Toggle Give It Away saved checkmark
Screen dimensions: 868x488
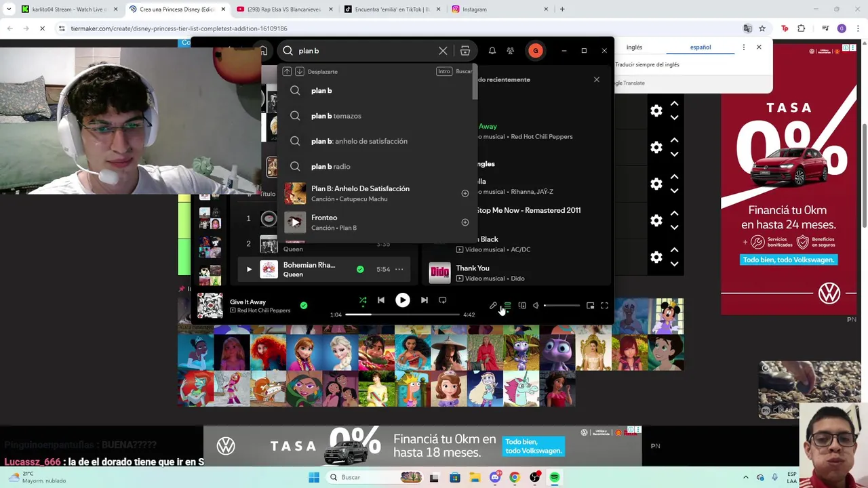(304, 306)
